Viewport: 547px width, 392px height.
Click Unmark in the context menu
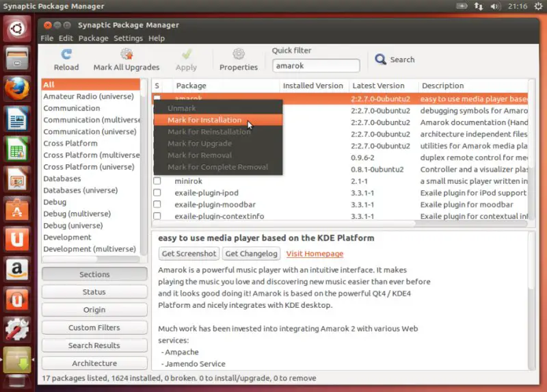tap(218, 108)
